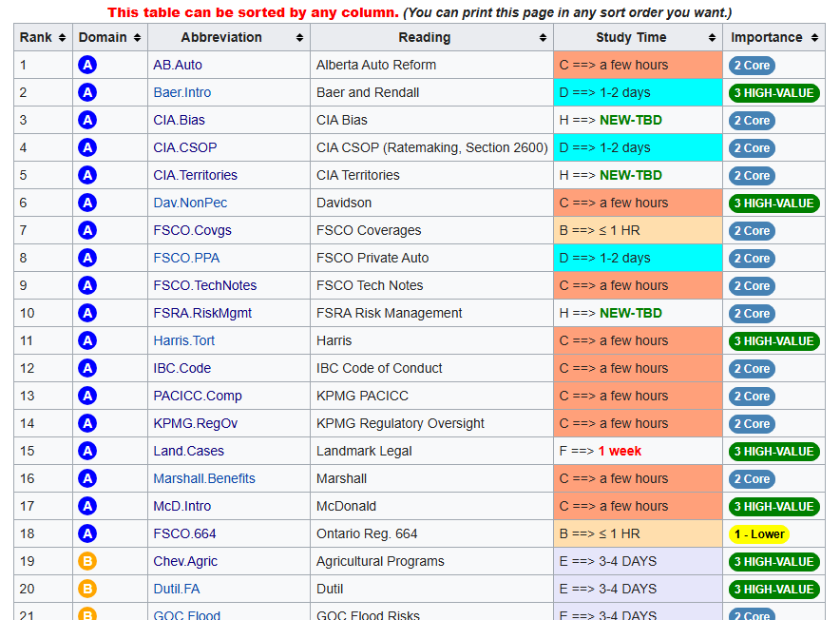Click domain A icon in CIA.CSOP row
The width and height of the screenshot is (840, 620).
(87, 147)
